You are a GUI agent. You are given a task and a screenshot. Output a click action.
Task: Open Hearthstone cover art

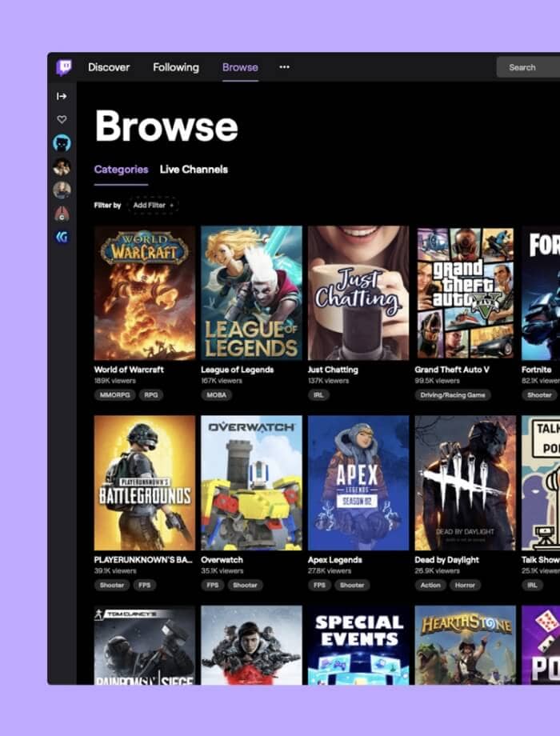pyautogui.click(x=465, y=645)
